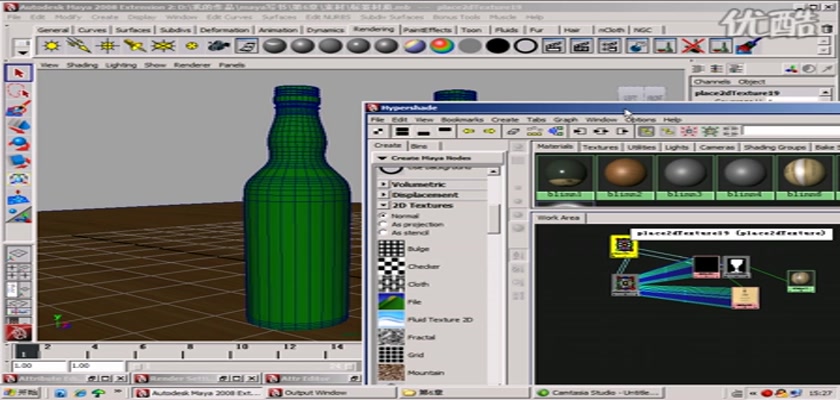Select As stencil texture mode
This screenshot has height=400, width=840.
coord(382,233)
